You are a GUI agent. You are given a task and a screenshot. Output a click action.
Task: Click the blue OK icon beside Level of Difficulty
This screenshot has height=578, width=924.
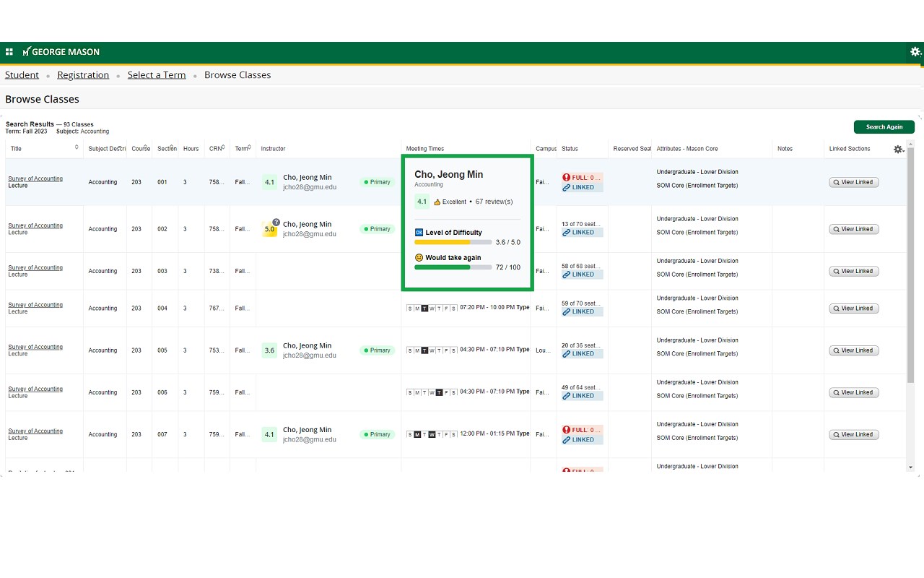pyautogui.click(x=419, y=233)
